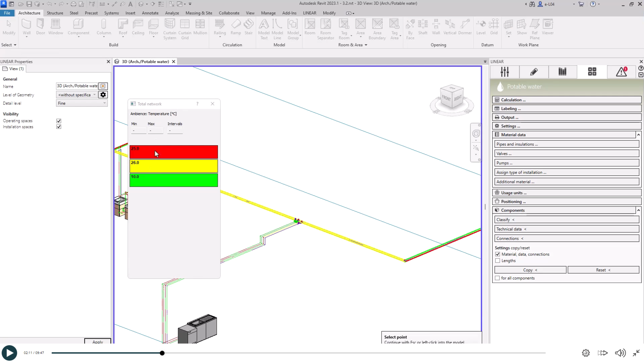The height and width of the screenshot is (362, 644).
Task: Check the 'for all components' checkbox
Action: tap(498, 278)
